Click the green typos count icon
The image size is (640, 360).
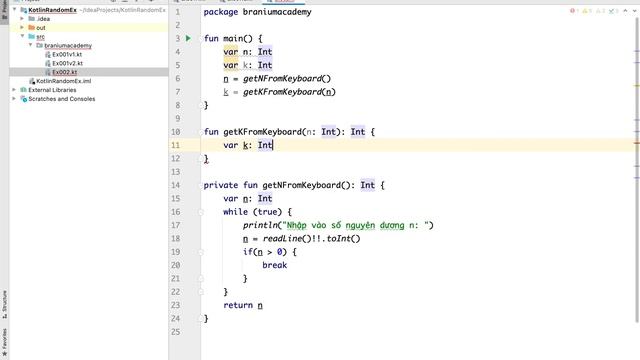tap(611, 11)
